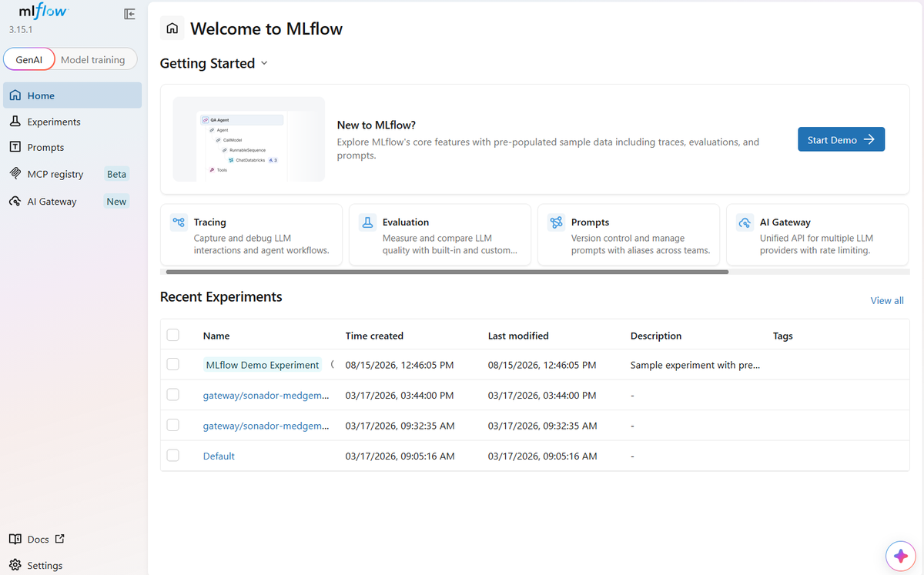This screenshot has width=924, height=575.
Task: Open the Prompts feature card
Action: (x=628, y=234)
